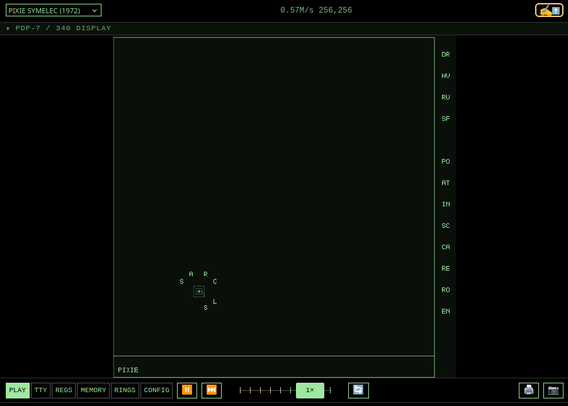Open the TTY tab
Image resolution: width=568 pixels, height=406 pixels.
point(41,390)
